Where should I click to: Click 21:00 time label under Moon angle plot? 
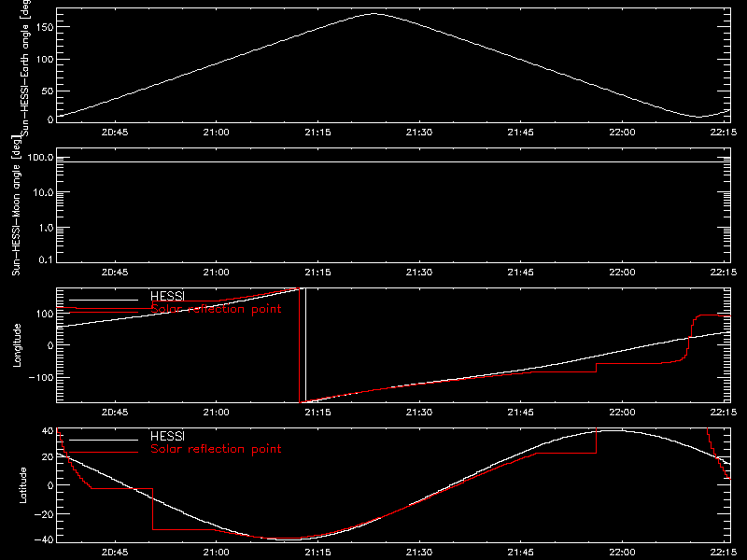217,273
